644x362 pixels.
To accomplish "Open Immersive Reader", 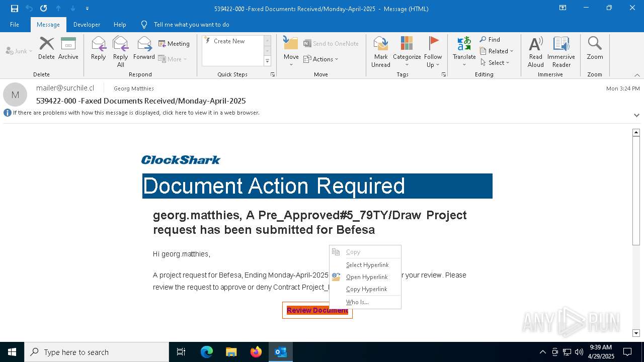I will (561, 52).
